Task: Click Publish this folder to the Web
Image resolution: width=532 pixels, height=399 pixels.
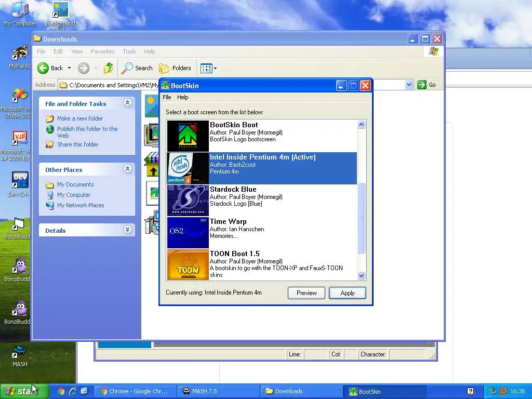Action: pos(87,132)
